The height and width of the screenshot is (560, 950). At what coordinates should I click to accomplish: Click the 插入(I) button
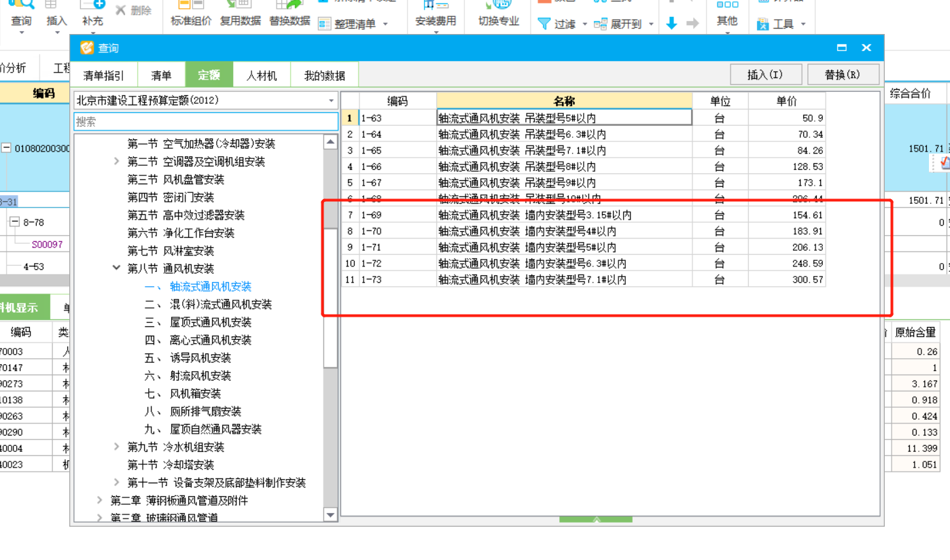(766, 75)
